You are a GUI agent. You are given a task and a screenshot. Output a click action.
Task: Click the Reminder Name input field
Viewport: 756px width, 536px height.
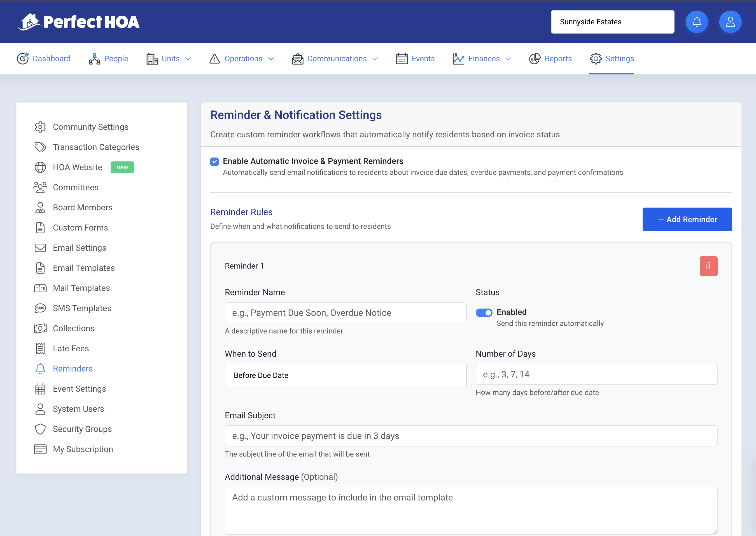click(346, 313)
